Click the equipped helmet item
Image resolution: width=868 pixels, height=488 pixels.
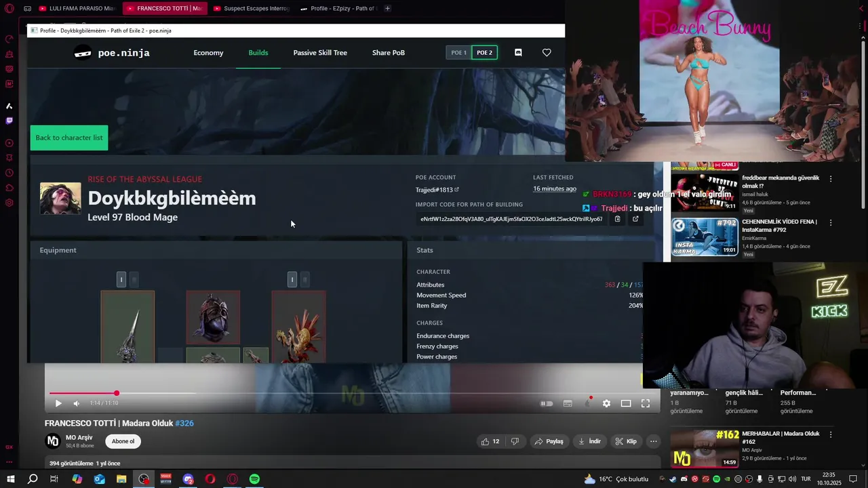[213, 317]
